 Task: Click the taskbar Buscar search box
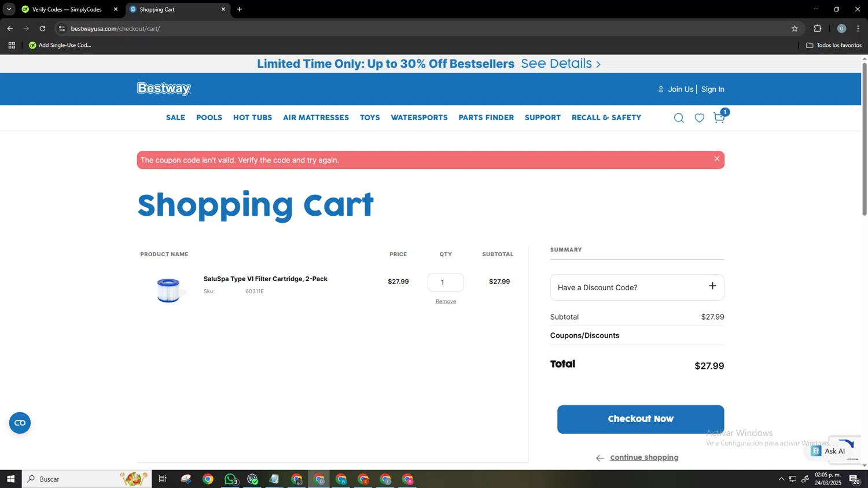click(87, 479)
